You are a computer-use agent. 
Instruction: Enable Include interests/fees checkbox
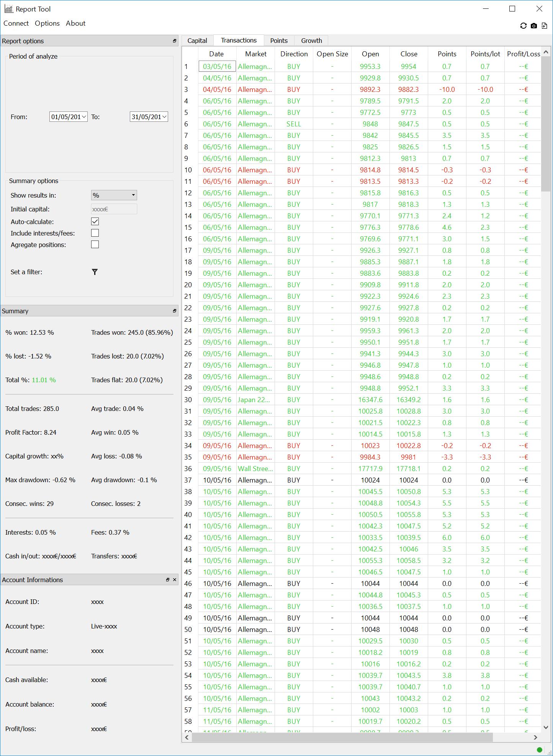click(95, 233)
